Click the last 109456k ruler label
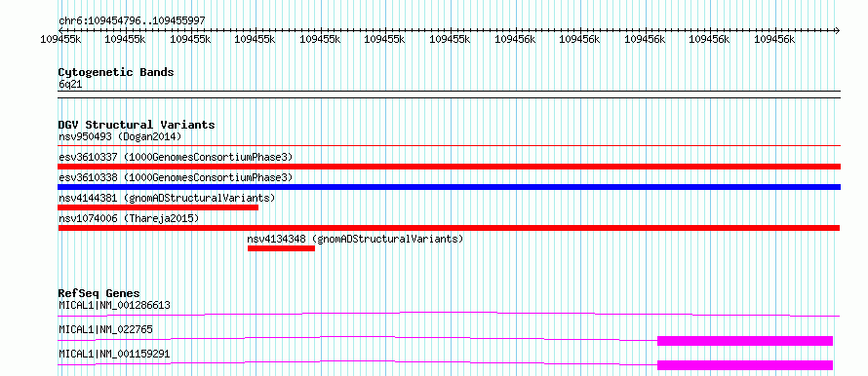The height and width of the screenshot is (376, 868). point(774,39)
